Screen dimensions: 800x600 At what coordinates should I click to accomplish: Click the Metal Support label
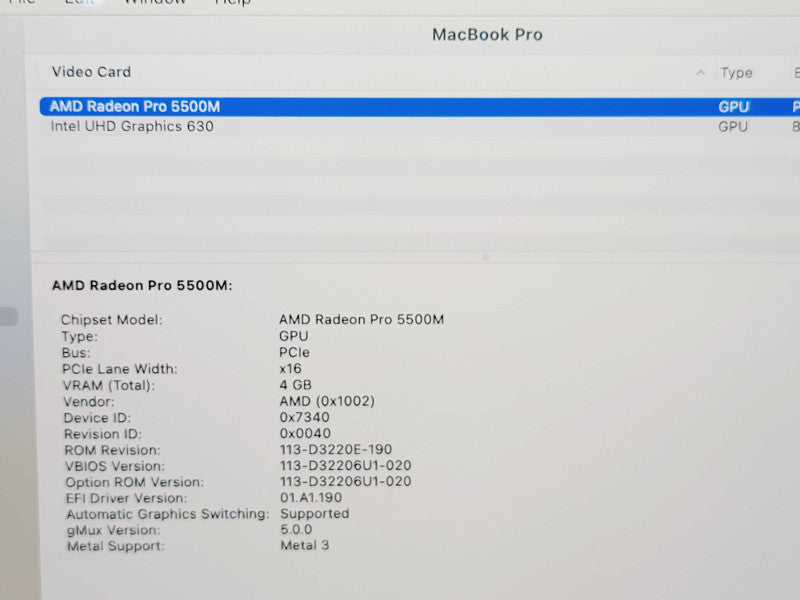click(116, 546)
